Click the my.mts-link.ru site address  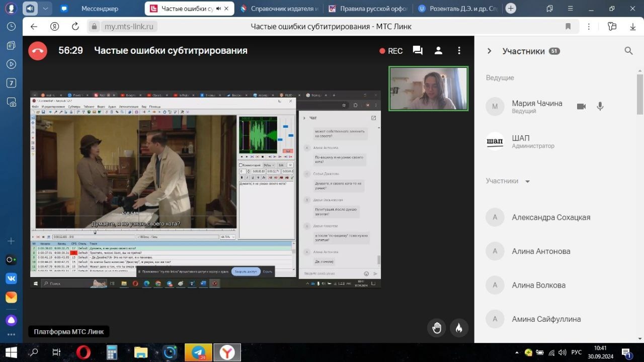pyautogui.click(x=129, y=27)
